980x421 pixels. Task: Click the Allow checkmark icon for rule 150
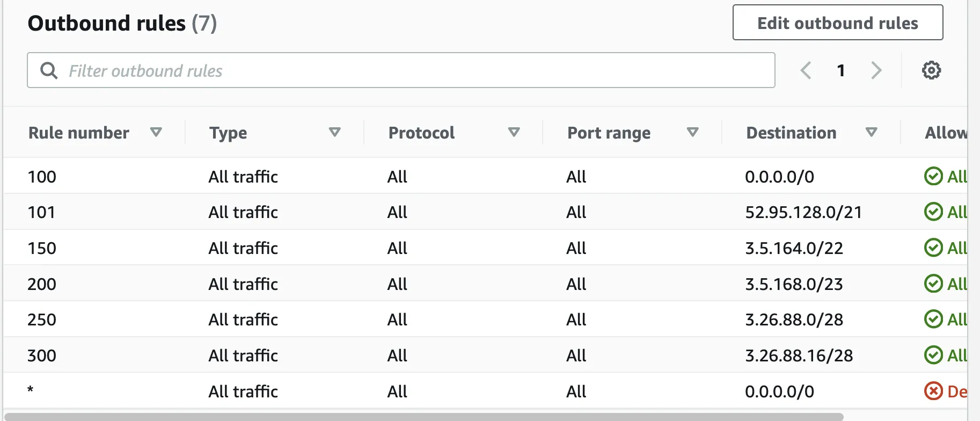click(x=933, y=248)
